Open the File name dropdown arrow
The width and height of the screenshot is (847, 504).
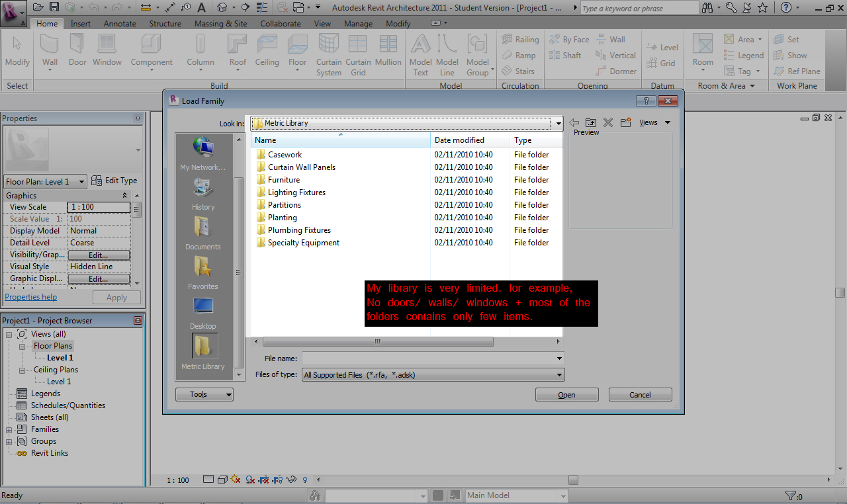[x=560, y=358]
